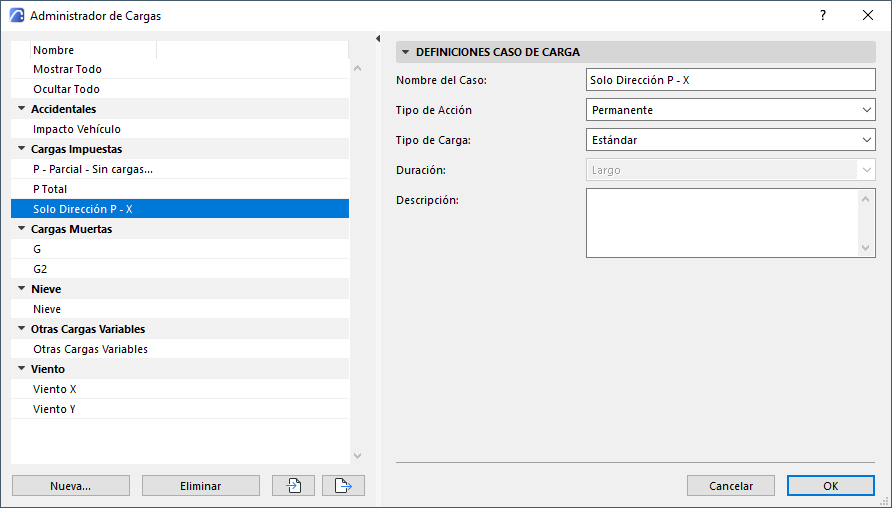Select the Impacto Vehículo load case
This screenshot has width=892, height=508.
point(77,129)
